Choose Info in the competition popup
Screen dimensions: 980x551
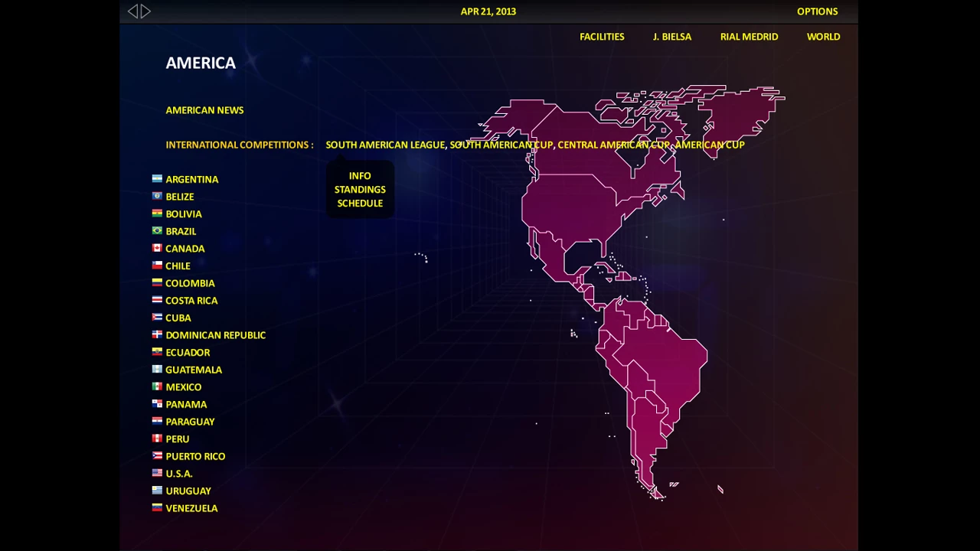click(x=360, y=176)
